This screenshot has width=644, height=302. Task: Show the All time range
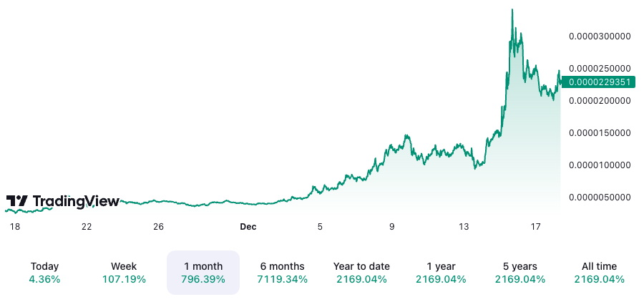599,273
